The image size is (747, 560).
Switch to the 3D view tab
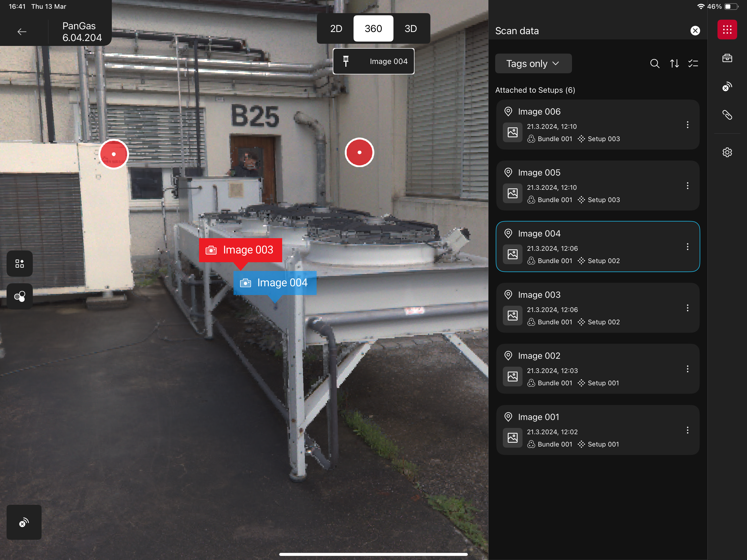[x=410, y=29]
